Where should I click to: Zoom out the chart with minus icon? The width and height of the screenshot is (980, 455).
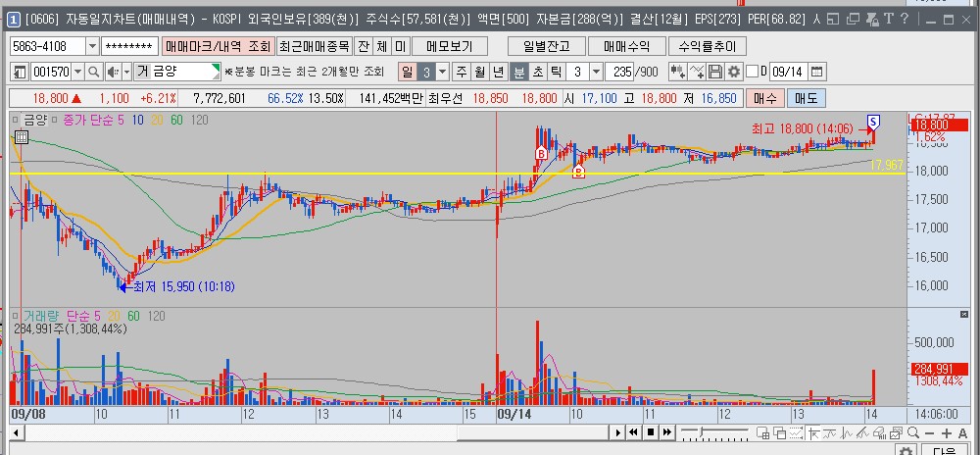[x=930, y=432]
